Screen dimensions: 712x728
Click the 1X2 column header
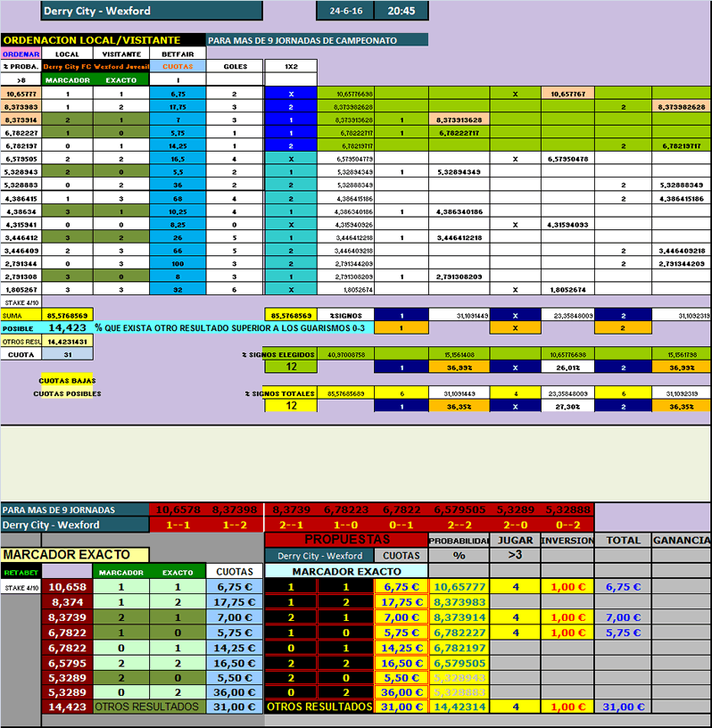point(291,66)
